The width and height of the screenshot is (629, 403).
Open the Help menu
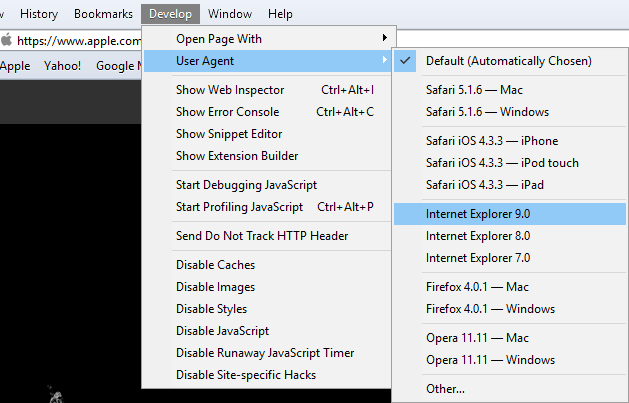[281, 14]
